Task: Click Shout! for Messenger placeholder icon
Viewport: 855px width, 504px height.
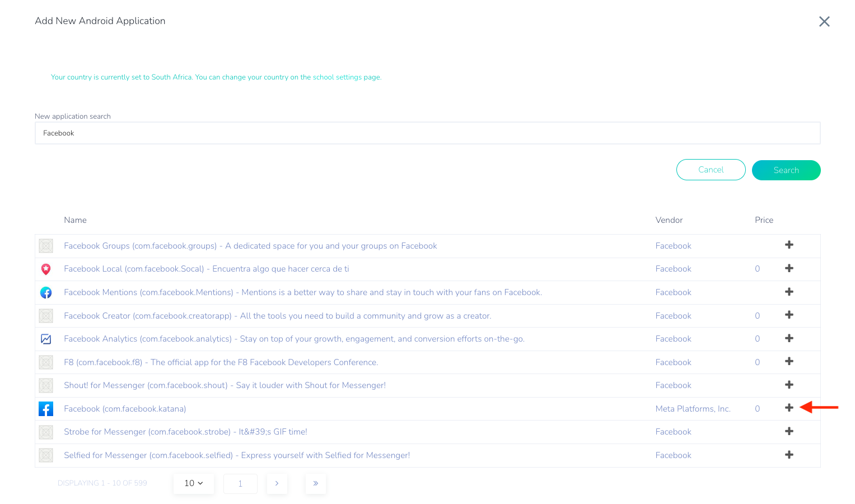Action: pyautogui.click(x=46, y=385)
